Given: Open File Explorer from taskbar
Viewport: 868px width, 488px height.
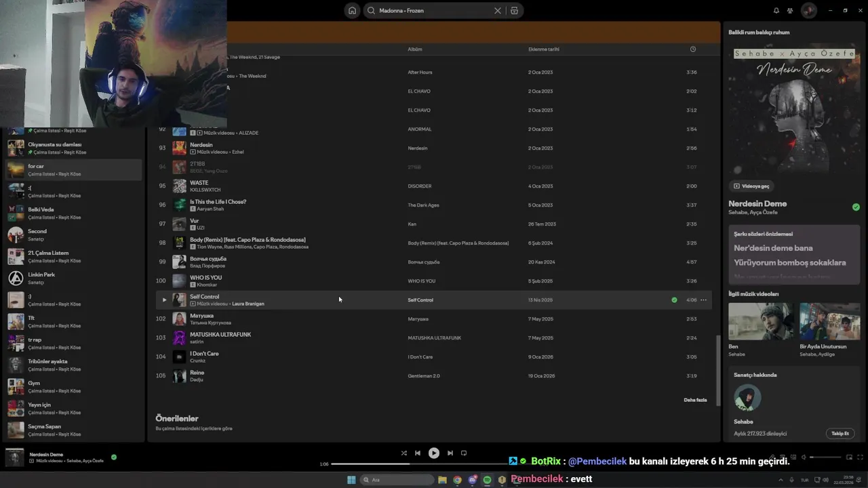Looking at the screenshot, I should pyautogui.click(x=442, y=480).
